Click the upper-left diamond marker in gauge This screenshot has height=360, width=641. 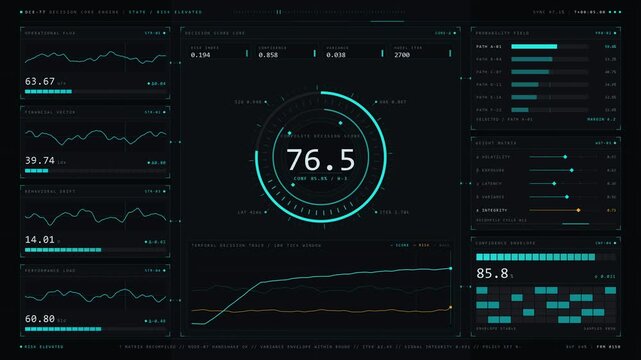(289, 133)
